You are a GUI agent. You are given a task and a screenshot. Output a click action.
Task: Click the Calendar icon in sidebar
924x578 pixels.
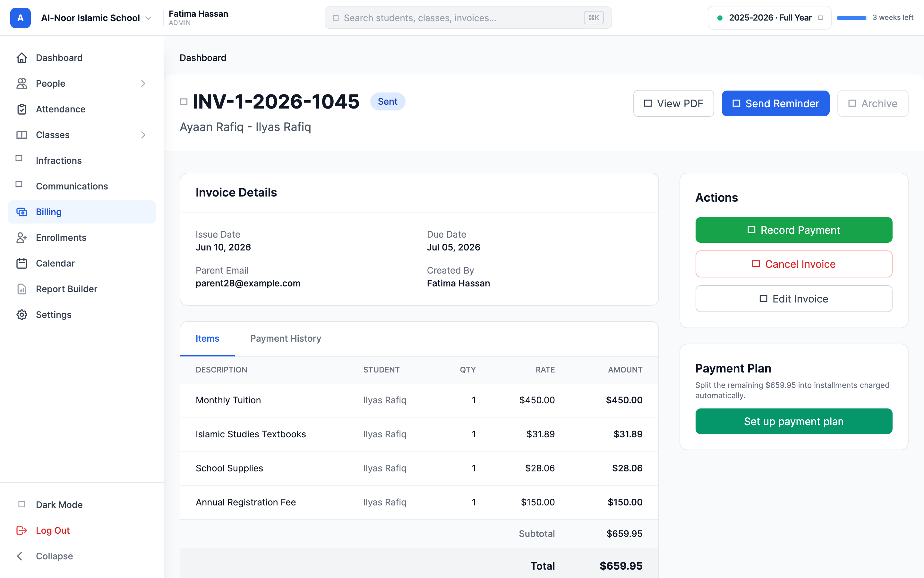click(x=22, y=263)
